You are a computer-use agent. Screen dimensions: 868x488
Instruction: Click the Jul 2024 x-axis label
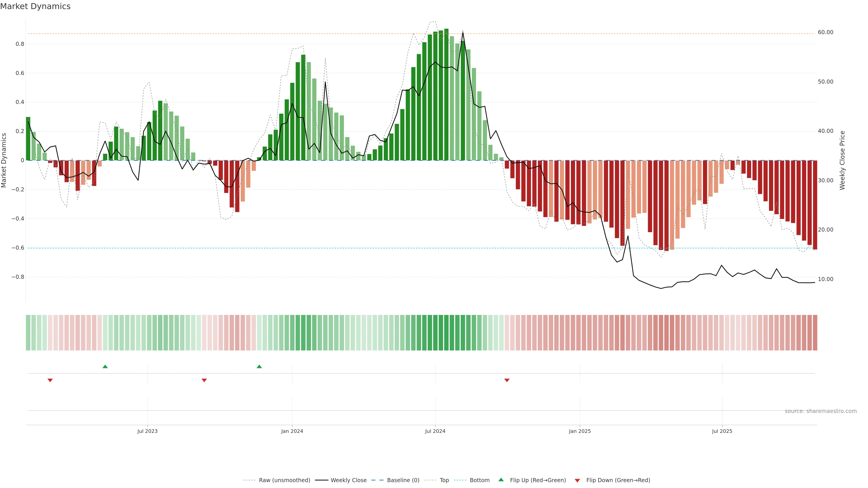click(x=435, y=431)
